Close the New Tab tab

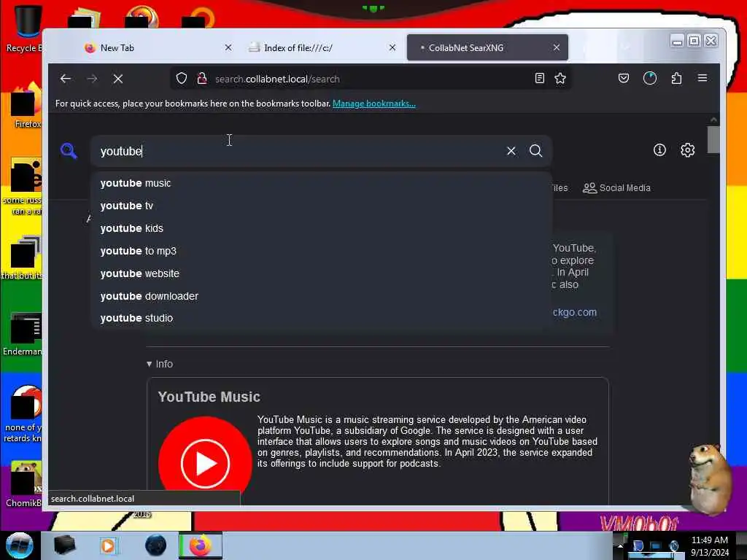(x=228, y=47)
